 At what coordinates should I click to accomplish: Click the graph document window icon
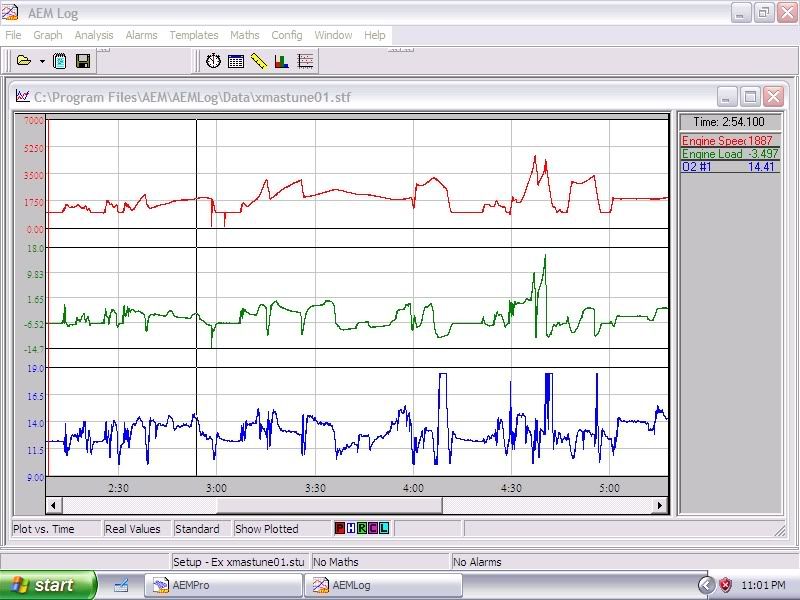pos(22,96)
